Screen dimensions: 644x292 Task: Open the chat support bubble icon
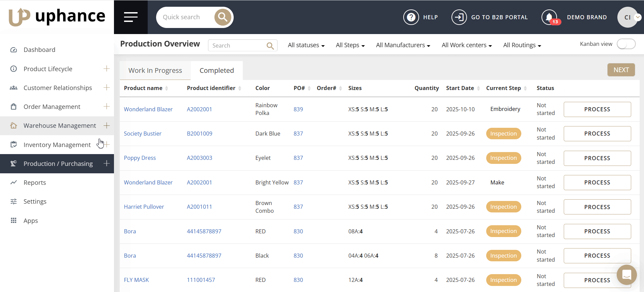pos(626,275)
